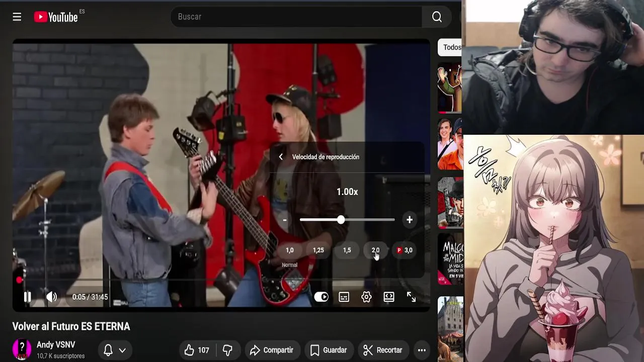Click the magnifying glass search button
Viewport: 644px width, 362px height.
tap(437, 17)
